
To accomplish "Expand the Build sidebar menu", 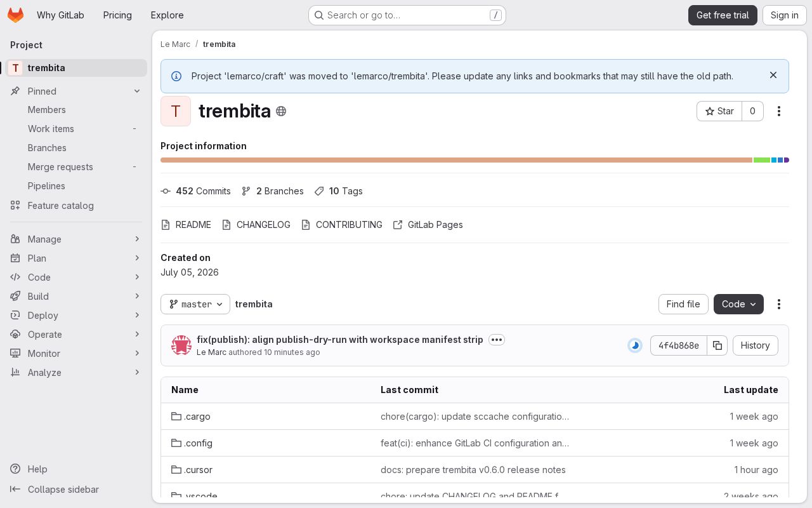I will [x=76, y=297].
